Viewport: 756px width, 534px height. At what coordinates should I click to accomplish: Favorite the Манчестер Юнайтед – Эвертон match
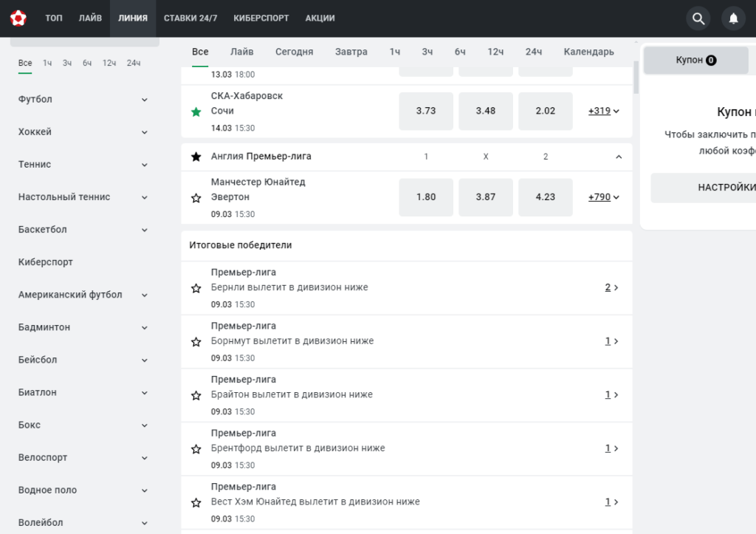pyautogui.click(x=196, y=198)
